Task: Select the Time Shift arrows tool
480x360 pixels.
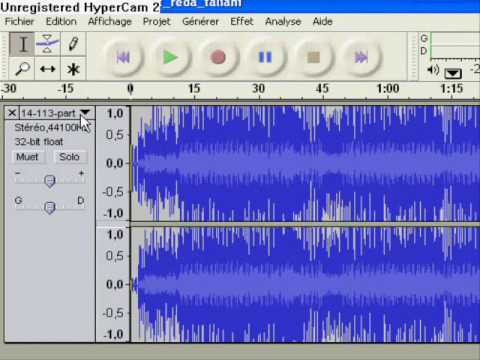Action: coord(47,69)
